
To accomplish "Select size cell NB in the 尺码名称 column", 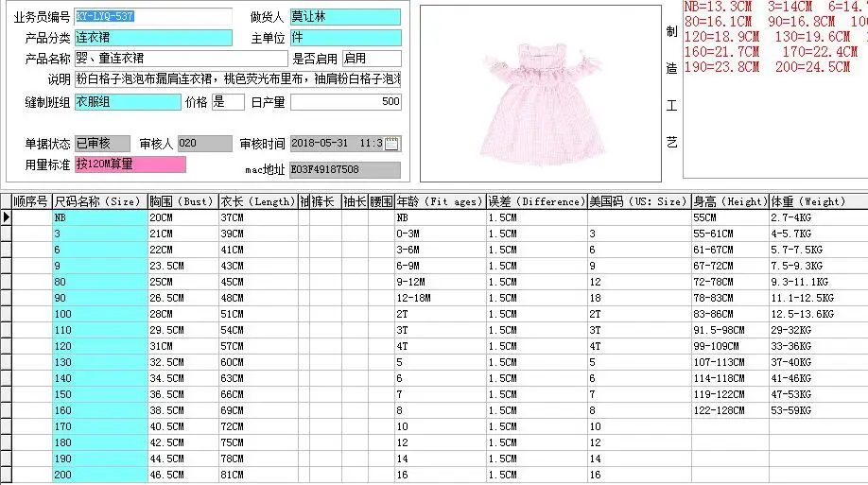I will (x=99, y=217).
